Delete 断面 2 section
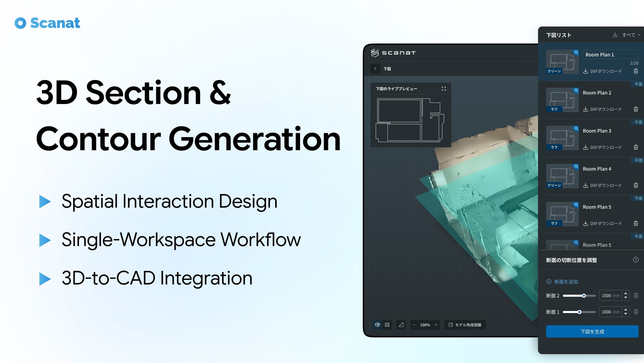Image resolution: width=644 pixels, height=363 pixels. click(636, 296)
